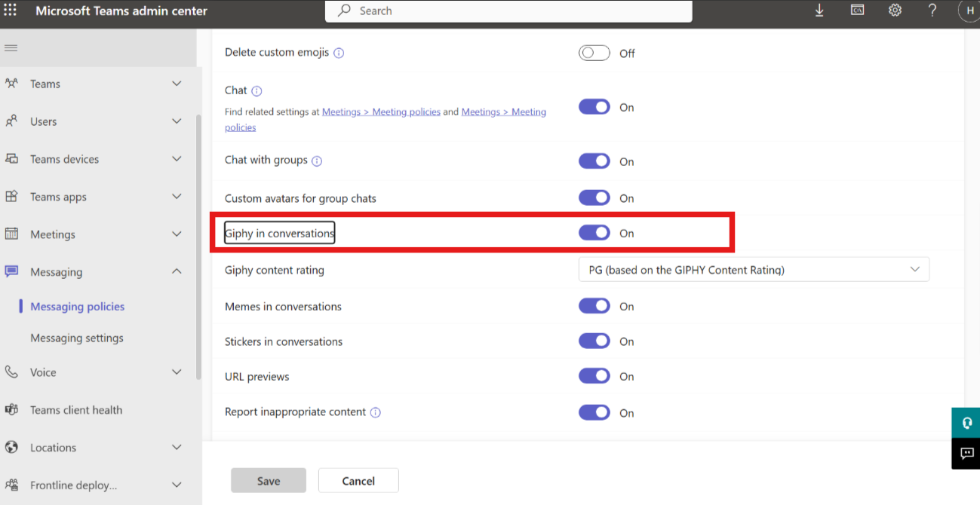The width and height of the screenshot is (980, 505).
Task: Click the Giphy content rating label
Action: tap(275, 270)
